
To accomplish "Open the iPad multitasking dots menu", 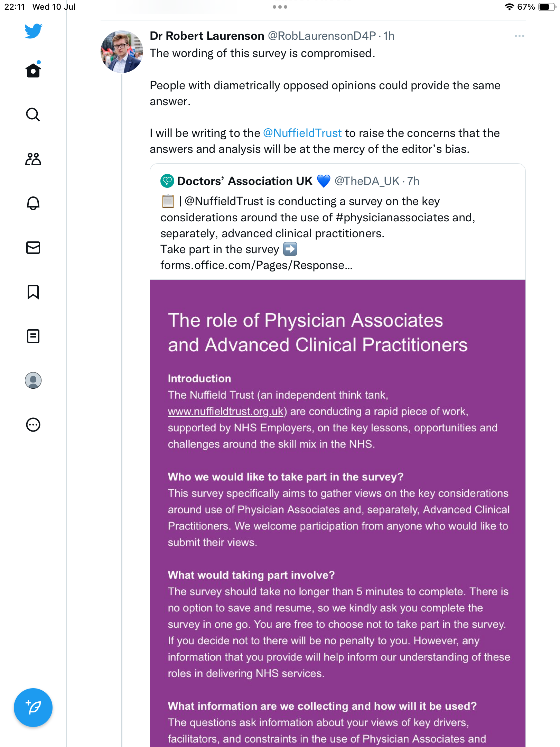I will click(x=280, y=7).
